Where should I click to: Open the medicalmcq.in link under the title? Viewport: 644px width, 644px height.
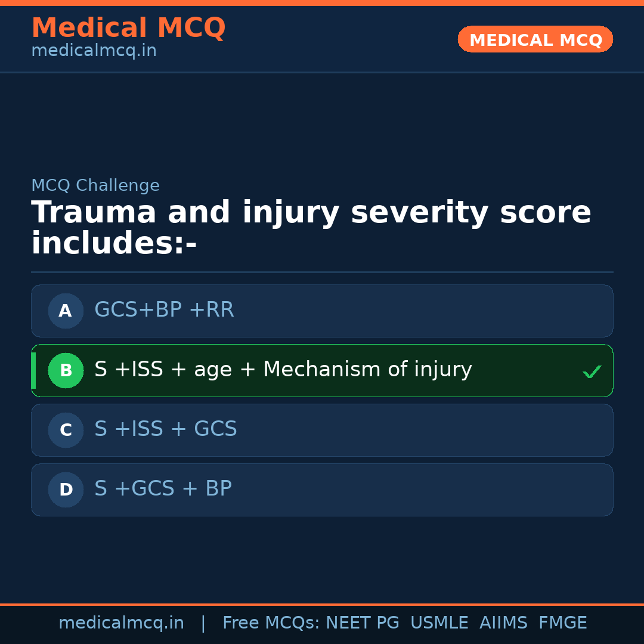pos(94,51)
